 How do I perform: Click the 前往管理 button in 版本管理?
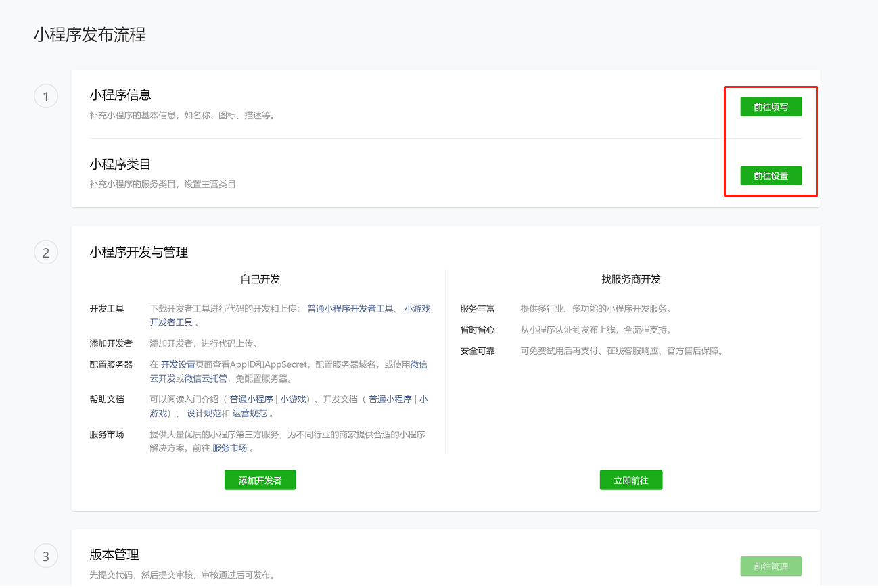770,566
